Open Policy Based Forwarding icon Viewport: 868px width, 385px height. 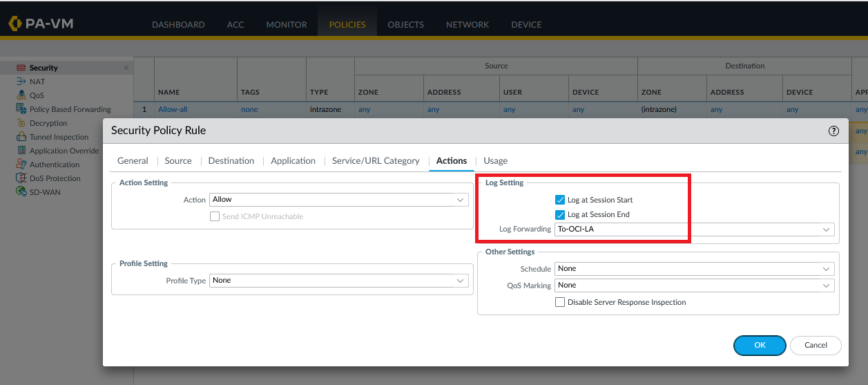[x=21, y=109]
